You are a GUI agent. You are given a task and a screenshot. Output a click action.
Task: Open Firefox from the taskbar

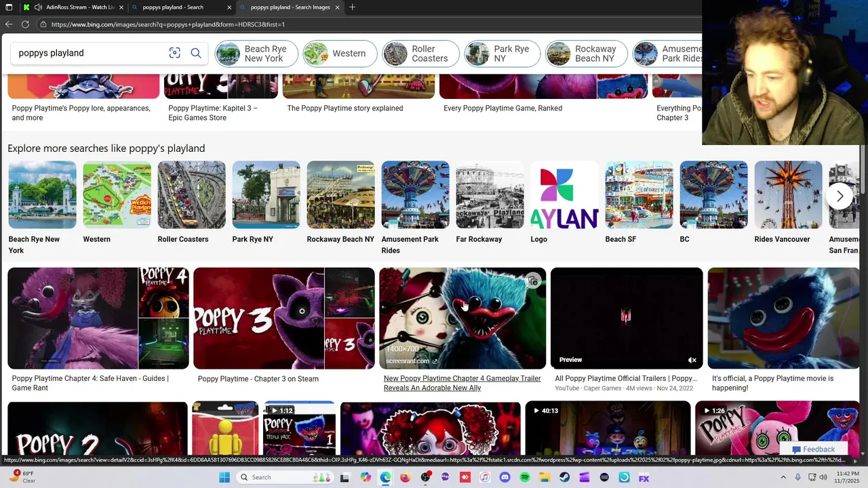pos(406,477)
